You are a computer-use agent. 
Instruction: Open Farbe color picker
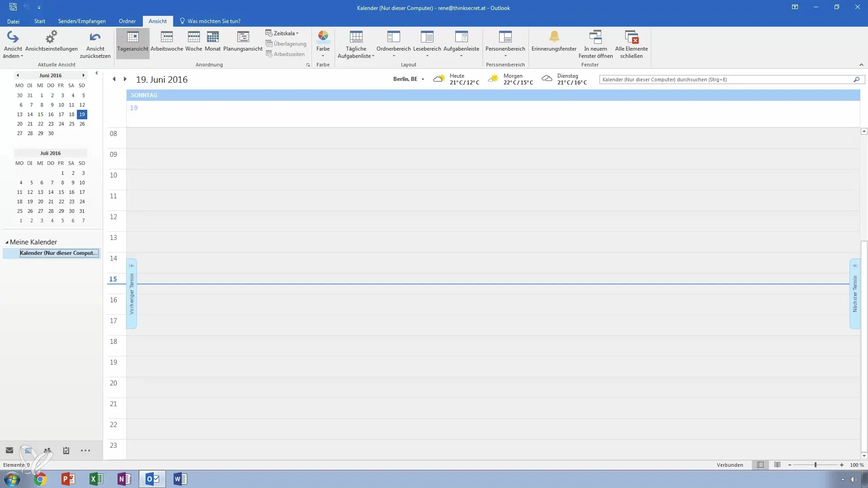point(323,44)
